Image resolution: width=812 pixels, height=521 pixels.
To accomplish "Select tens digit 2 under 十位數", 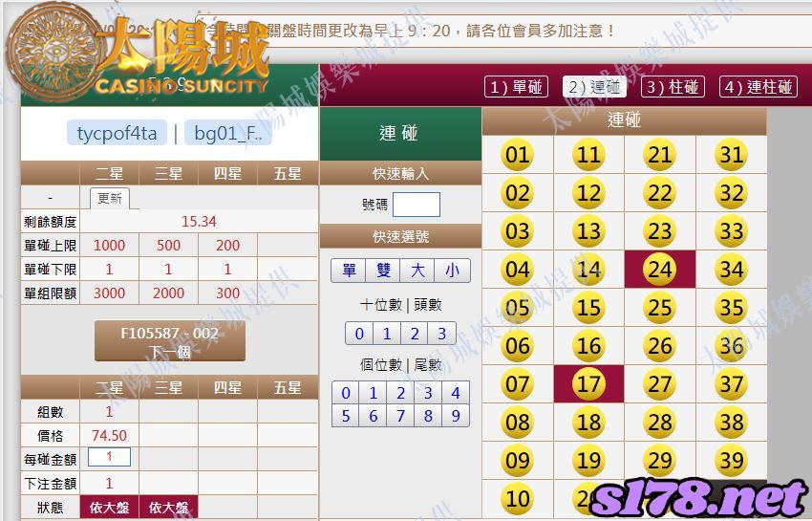I will [x=415, y=334].
